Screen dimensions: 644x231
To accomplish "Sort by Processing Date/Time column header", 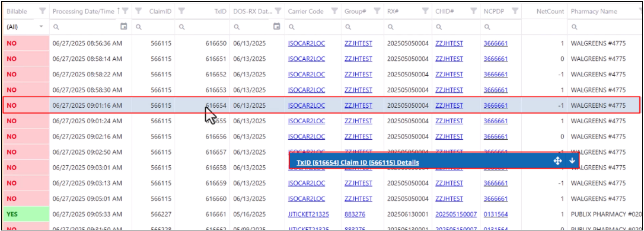I will click(84, 11).
